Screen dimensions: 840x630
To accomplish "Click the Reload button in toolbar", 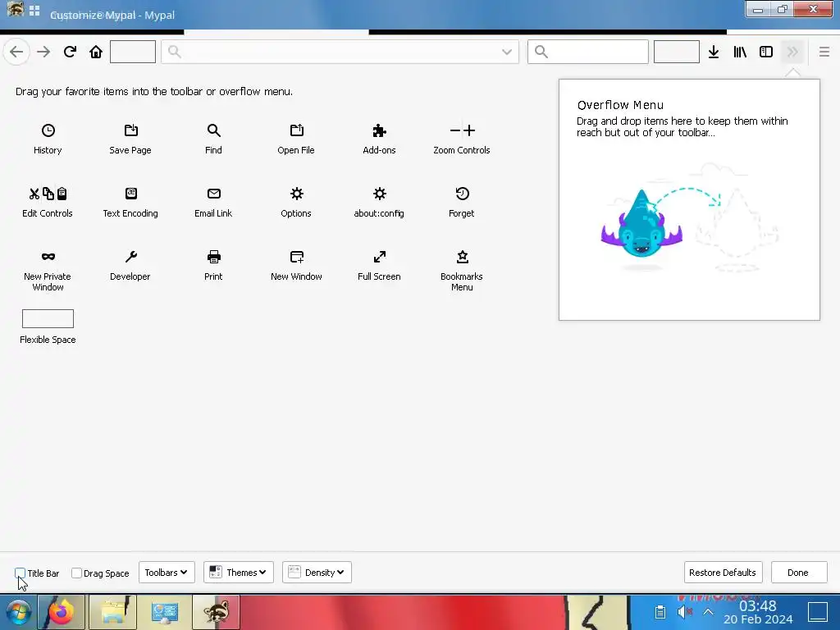I will [70, 52].
